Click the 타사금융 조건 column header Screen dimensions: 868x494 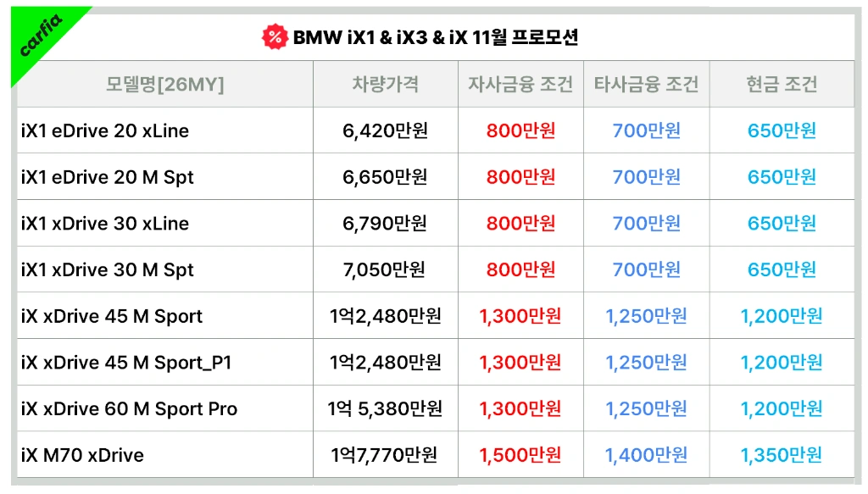coord(646,84)
